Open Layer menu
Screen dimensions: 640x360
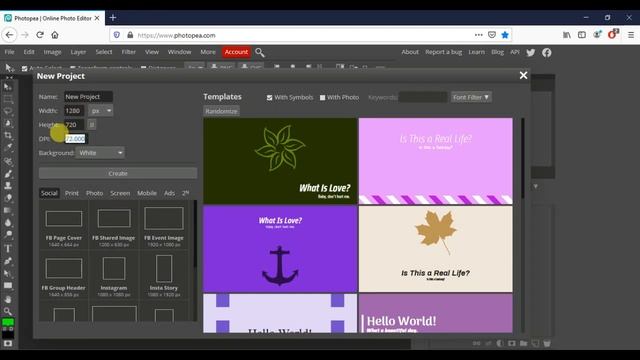(78, 52)
